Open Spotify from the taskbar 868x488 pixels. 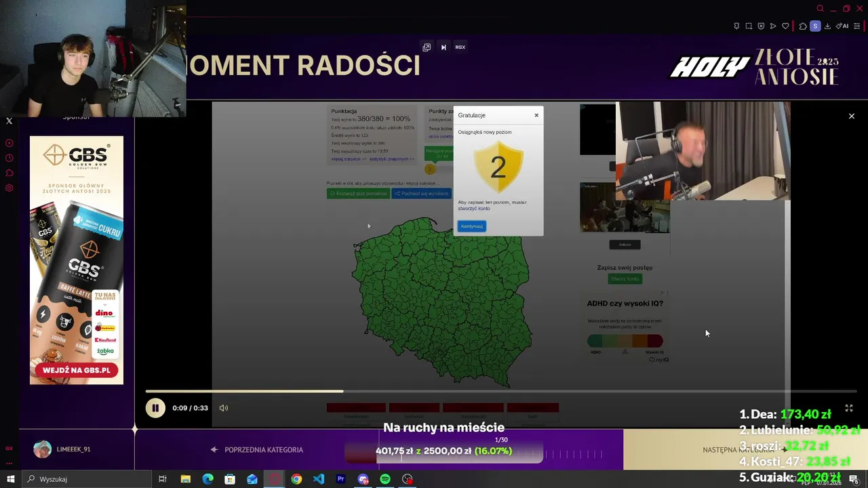click(385, 479)
